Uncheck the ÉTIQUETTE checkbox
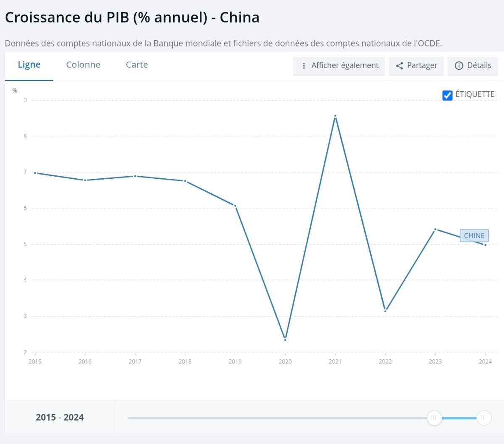The image size is (504, 444). tap(447, 95)
